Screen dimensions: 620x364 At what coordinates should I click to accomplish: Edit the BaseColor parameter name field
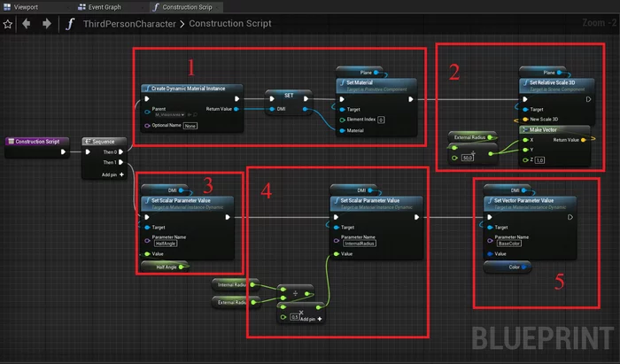coord(509,244)
